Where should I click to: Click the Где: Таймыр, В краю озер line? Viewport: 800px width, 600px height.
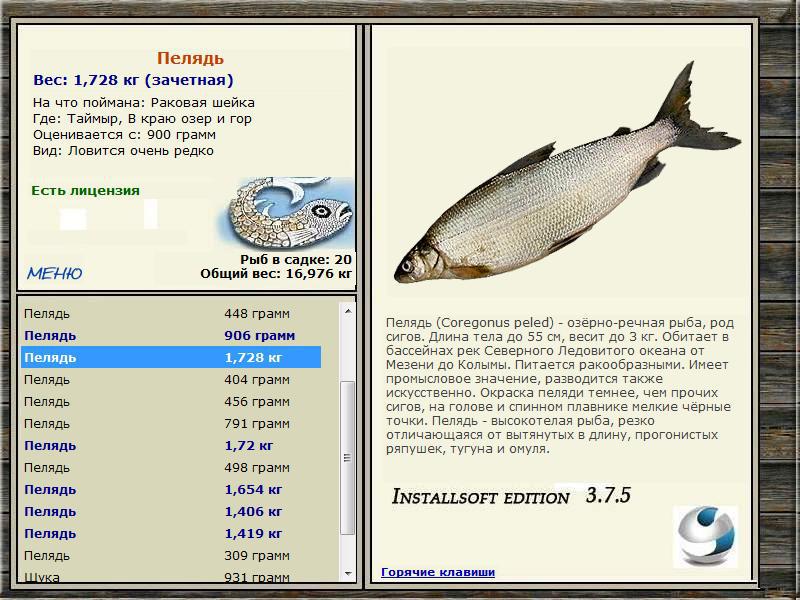pyautogui.click(x=142, y=119)
